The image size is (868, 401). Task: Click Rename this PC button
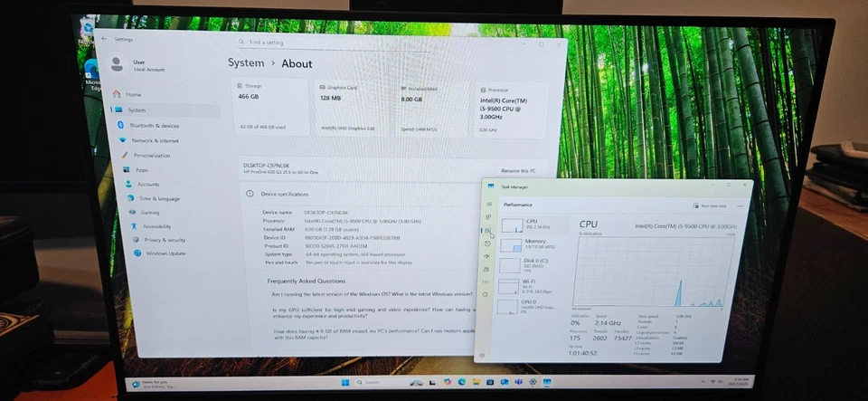click(x=518, y=171)
